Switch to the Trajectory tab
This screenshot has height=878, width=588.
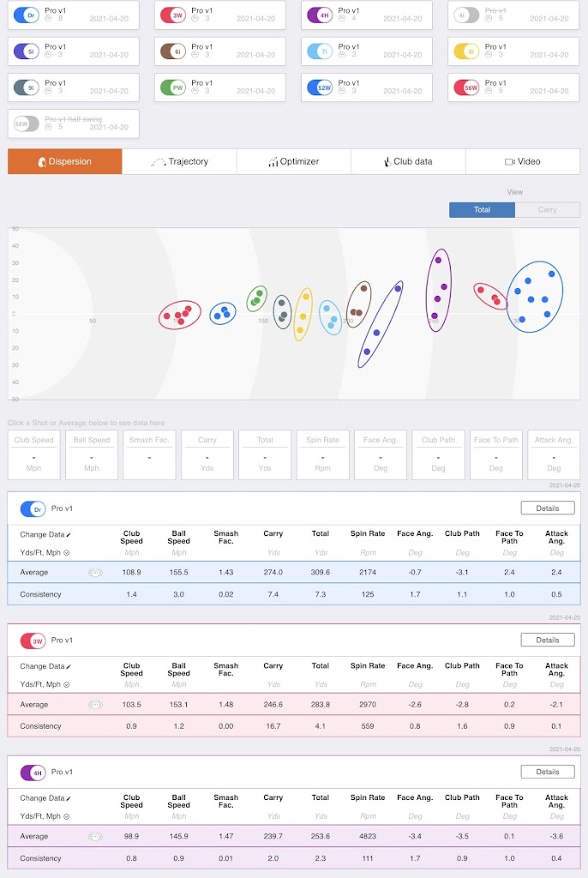click(179, 161)
